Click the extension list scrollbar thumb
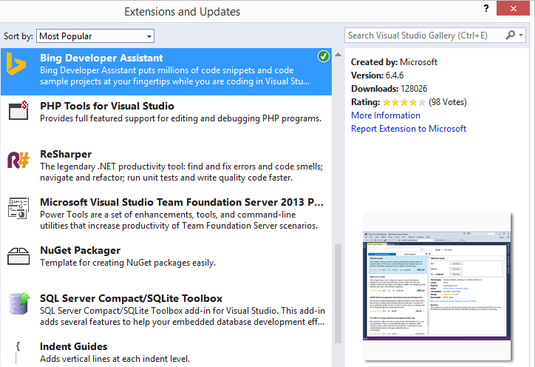The width and height of the screenshot is (535, 367). tap(338, 293)
